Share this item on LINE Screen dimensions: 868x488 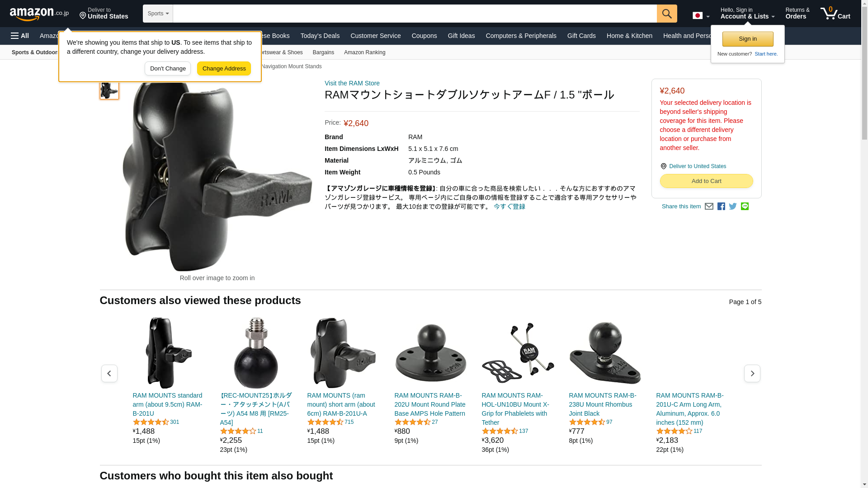745,206
